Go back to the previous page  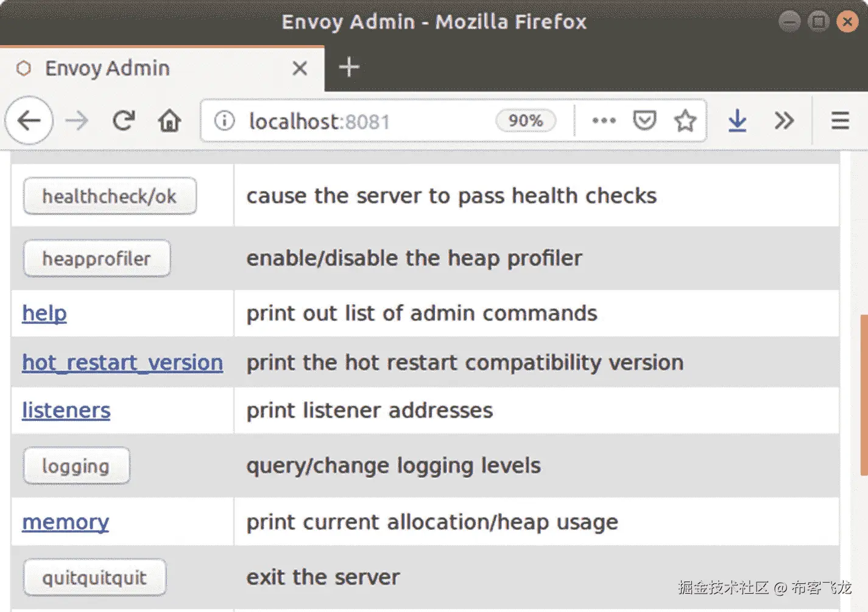pyautogui.click(x=29, y=121)
